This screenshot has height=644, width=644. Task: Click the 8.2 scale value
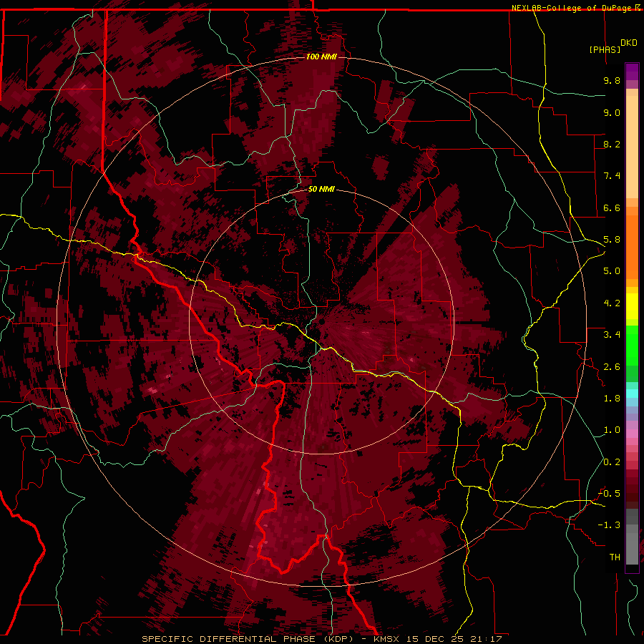612,144
